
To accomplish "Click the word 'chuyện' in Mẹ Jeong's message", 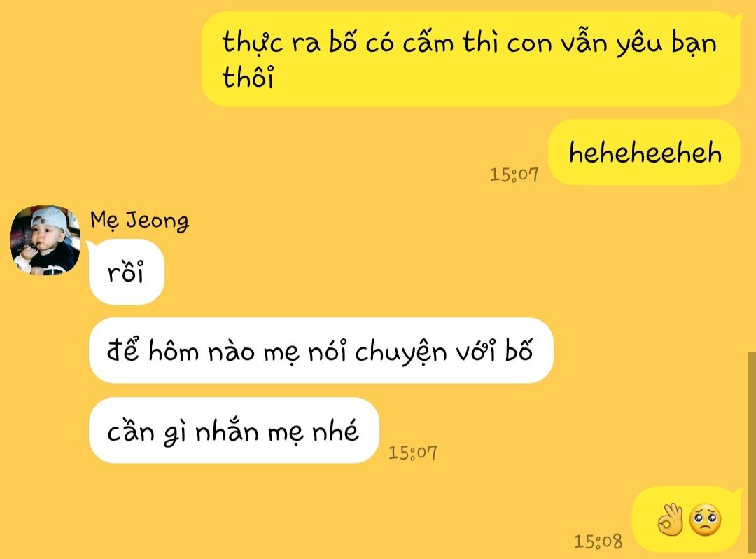I will (x=394, y=352).
